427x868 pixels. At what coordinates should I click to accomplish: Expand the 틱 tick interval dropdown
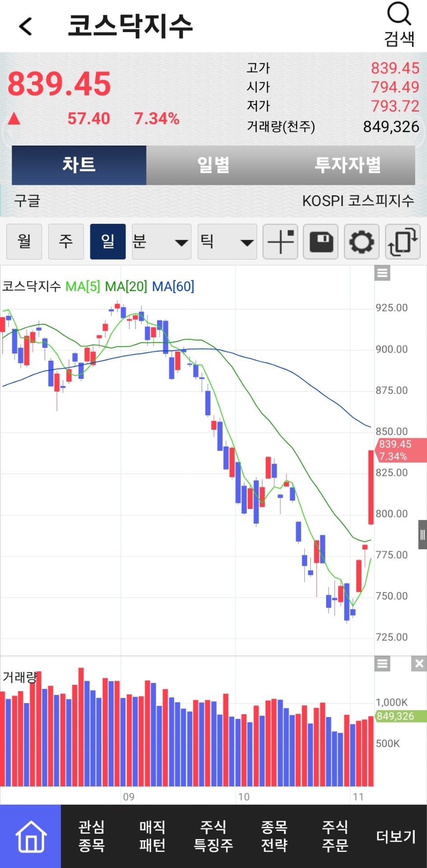click(x=227, y=241)
